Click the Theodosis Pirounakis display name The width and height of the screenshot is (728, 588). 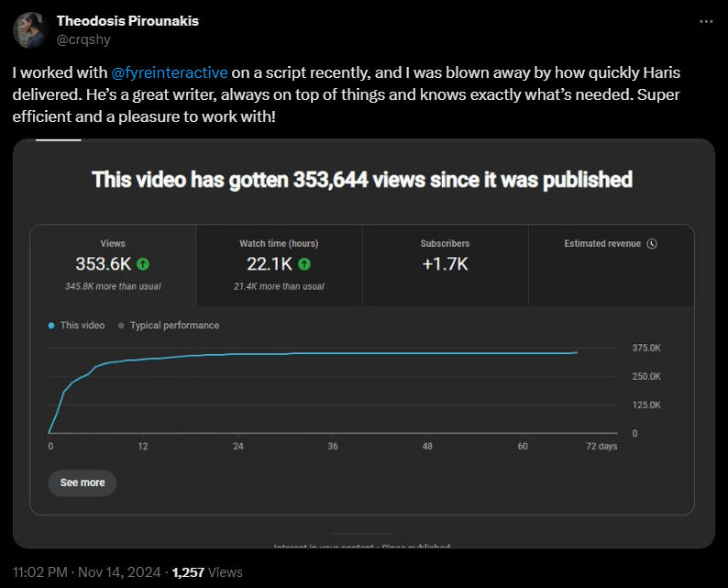[x=127, y=20]
